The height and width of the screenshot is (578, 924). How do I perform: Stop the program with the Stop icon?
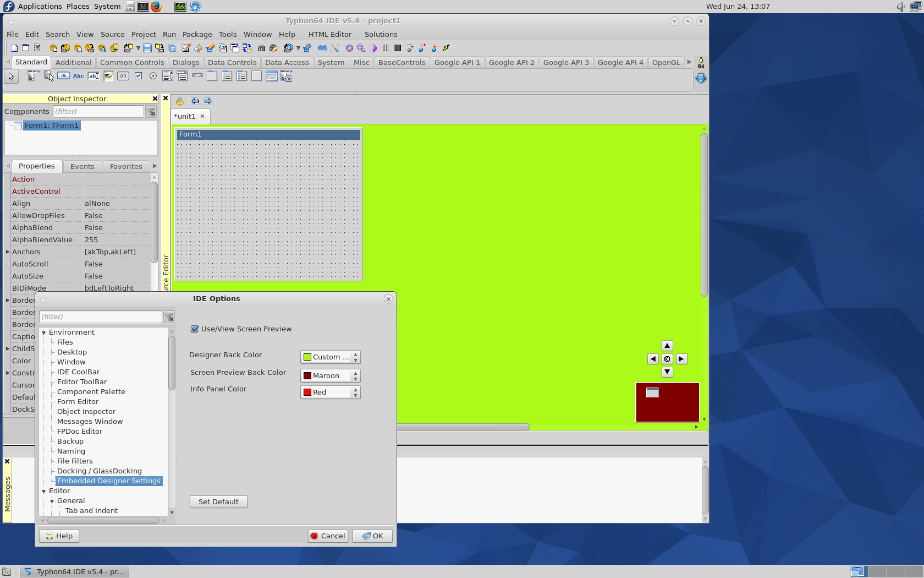point(398,48)
